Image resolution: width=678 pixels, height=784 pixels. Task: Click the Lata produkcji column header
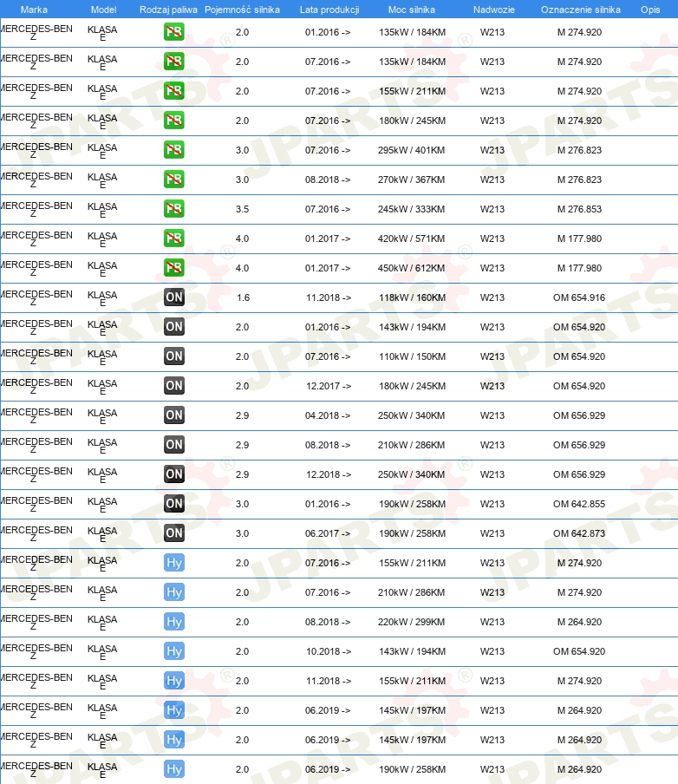pyautogui.click(x=329, y=10)
